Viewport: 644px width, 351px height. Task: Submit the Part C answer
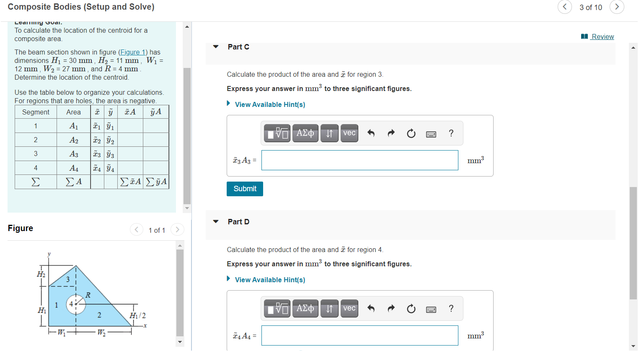[245, 189]
